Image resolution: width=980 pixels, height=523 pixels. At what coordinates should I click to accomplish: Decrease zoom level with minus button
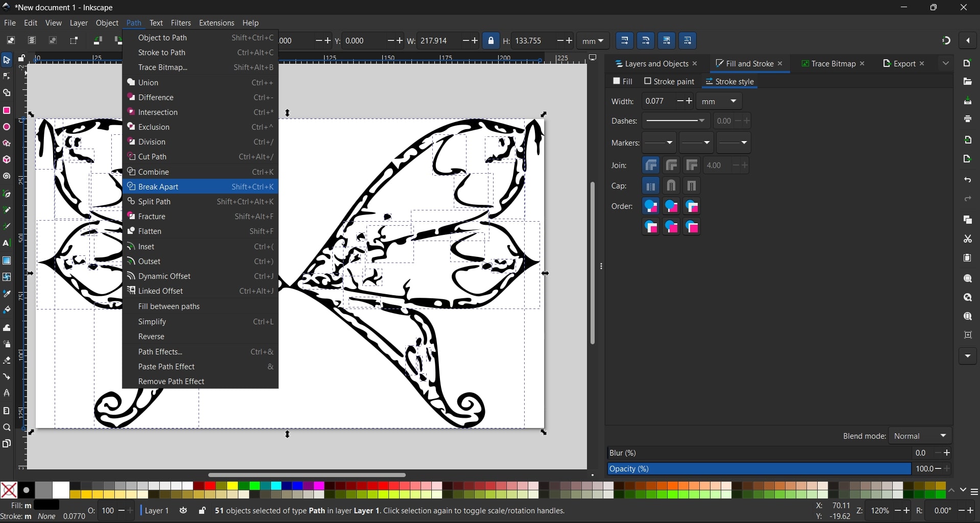[897, 510]
